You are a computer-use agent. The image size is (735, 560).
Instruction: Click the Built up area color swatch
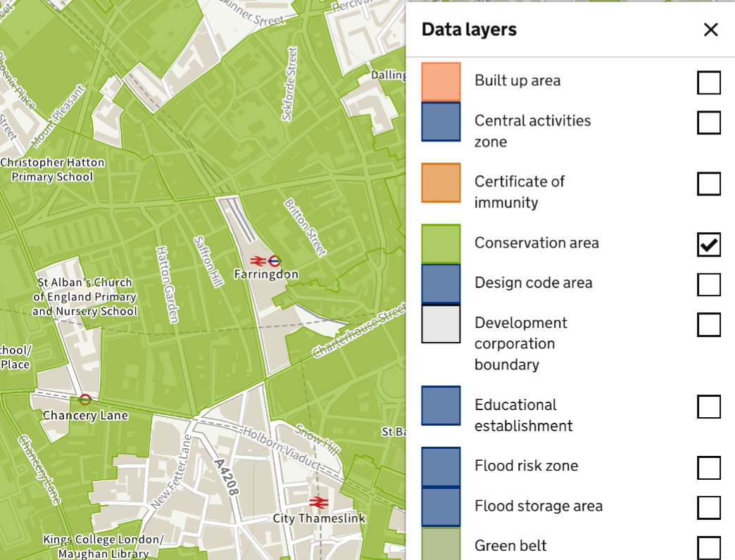pos(441,82)
